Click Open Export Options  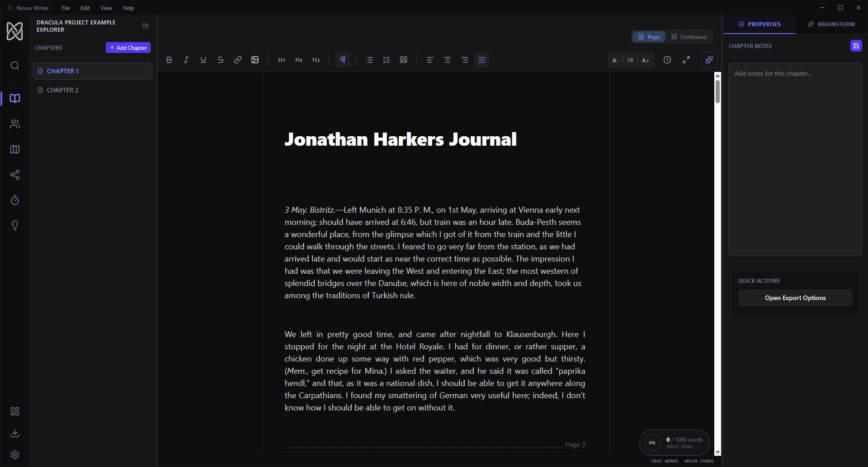(795, 298)
